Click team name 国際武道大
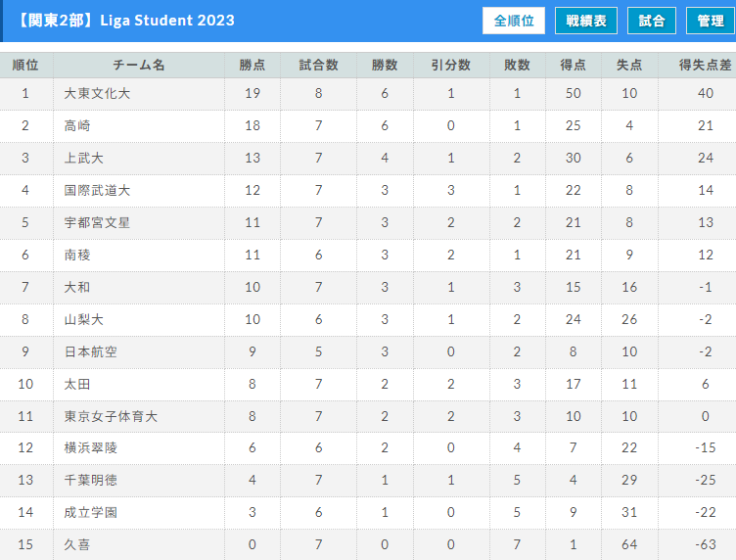736x560 pixels. tap(97, 190)
